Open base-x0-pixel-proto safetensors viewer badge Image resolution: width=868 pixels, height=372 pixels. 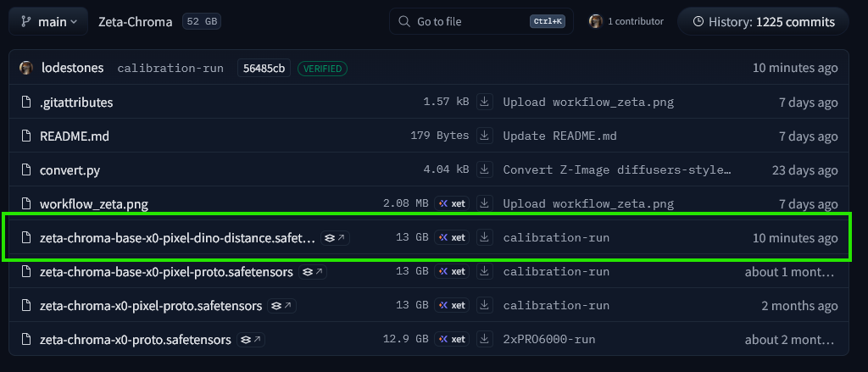tap(313, 272)
